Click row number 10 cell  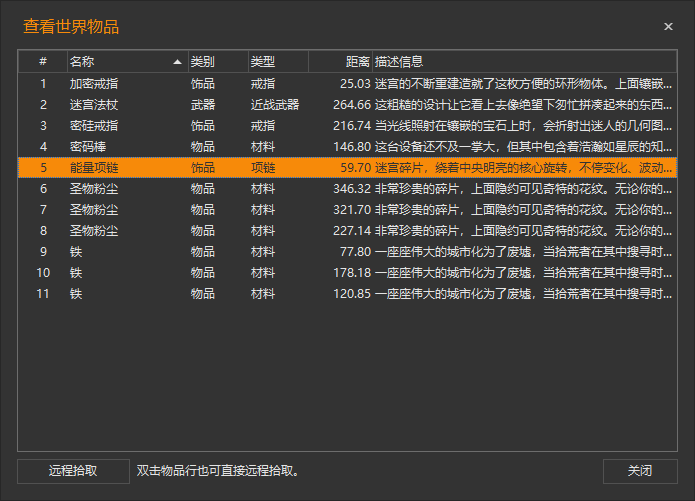[43, 273]
